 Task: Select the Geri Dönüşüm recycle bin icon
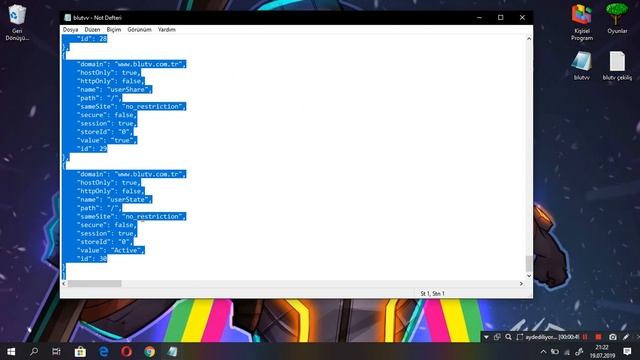click(17, 22)
